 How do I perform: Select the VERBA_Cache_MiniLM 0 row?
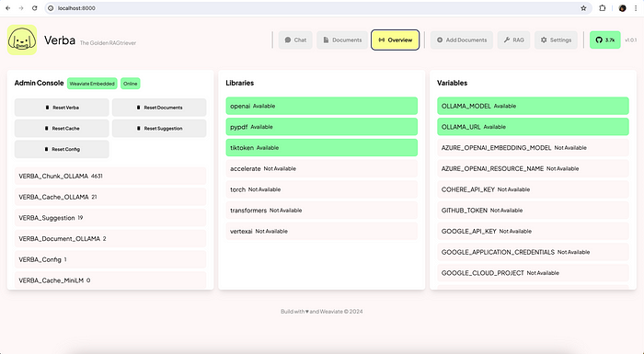coord(110,280)
